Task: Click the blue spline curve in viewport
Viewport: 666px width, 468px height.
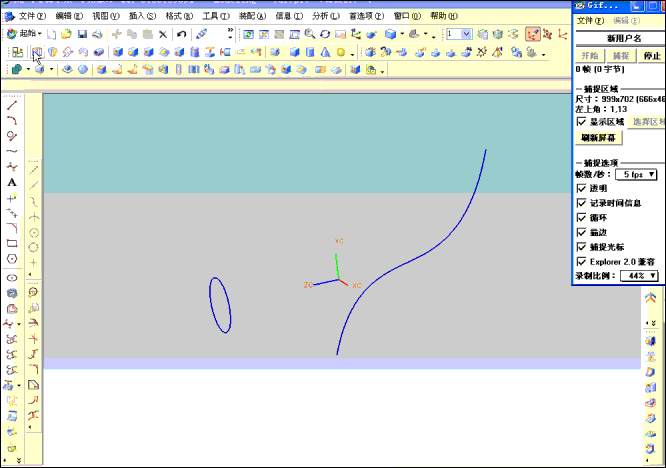Action: point(409,262)
